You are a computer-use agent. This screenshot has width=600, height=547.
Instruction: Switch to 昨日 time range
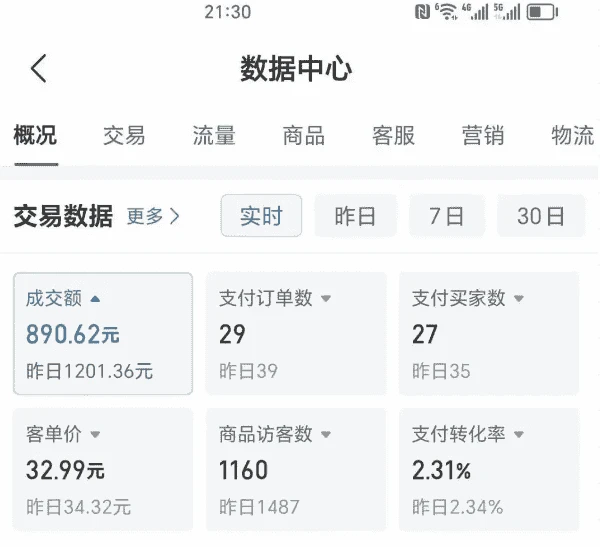[x=355, y=216]
